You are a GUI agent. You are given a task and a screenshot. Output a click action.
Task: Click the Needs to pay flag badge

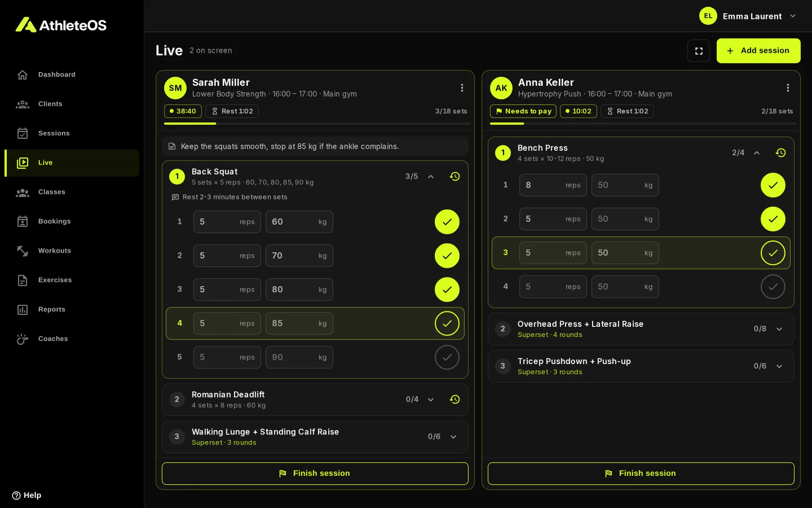pyautogui.click(x=523, y=111)
